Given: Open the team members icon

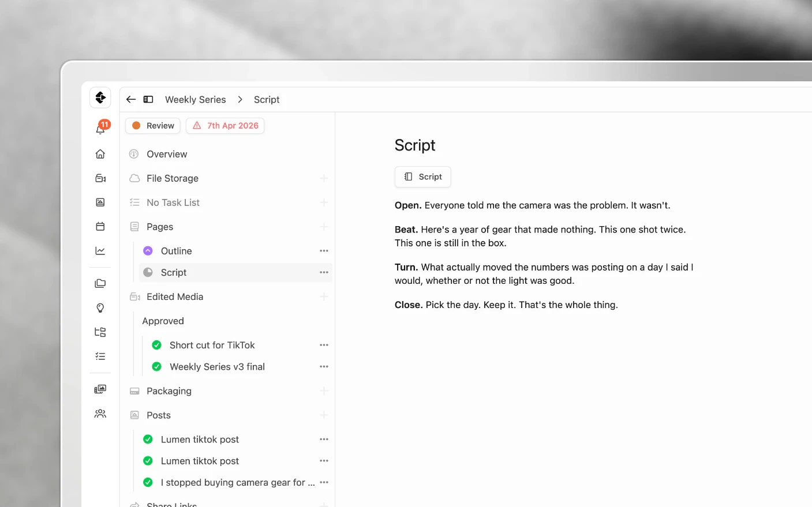Looking at the screenshot, I should click(x=100, y=414).
